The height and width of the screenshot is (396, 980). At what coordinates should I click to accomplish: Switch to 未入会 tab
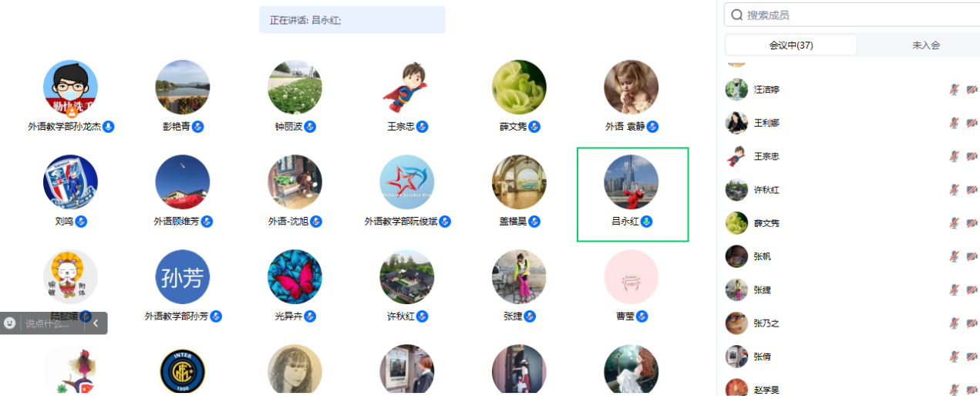pos(926,45)
